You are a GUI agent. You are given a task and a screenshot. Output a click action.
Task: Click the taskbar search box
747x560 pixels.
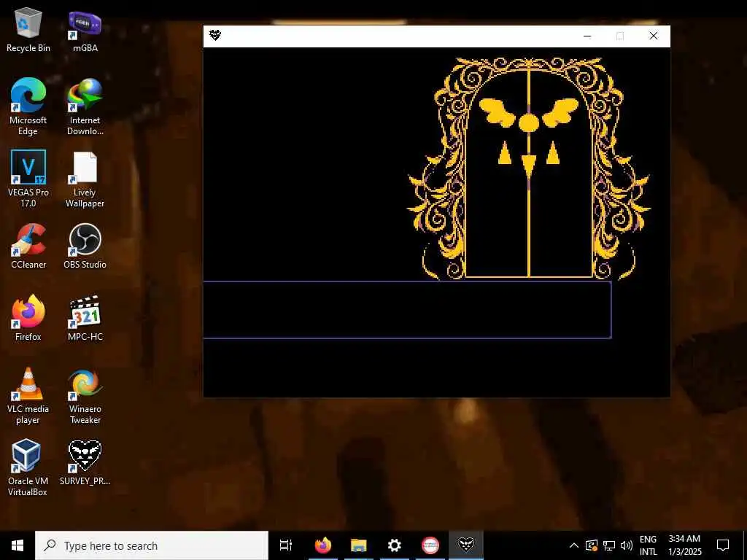[x=152, y=545]
